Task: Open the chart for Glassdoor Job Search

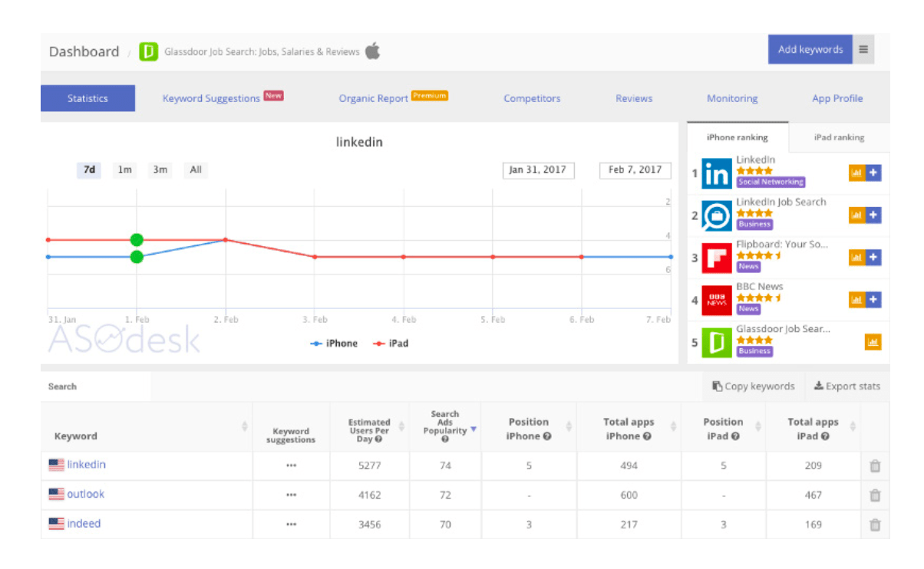Action: (x=873, y=342)
